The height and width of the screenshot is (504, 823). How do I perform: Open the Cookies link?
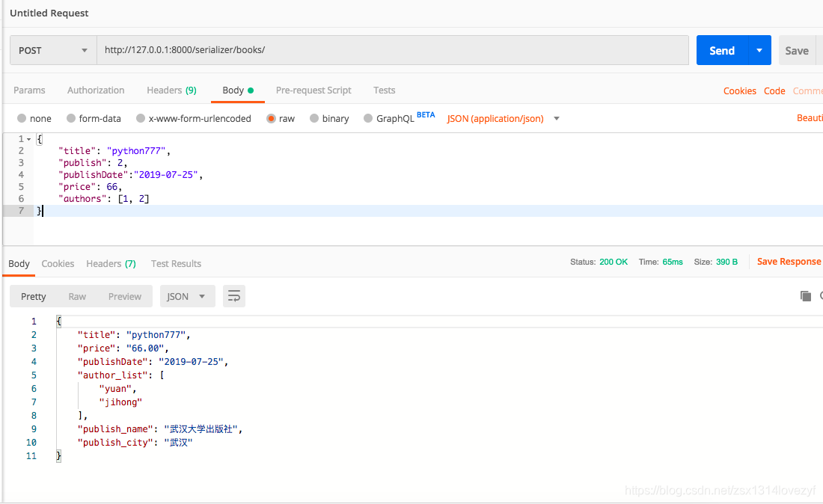(739, 90)
